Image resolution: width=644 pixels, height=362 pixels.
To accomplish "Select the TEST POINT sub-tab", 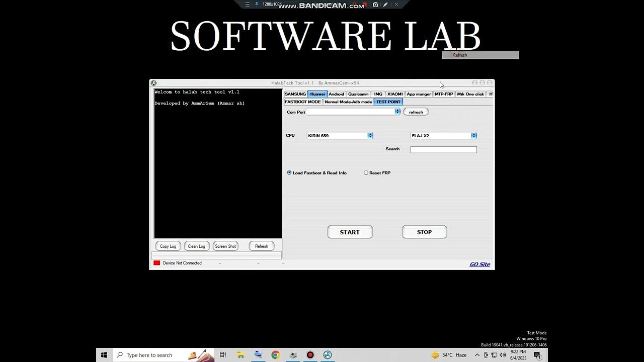I will [x=388, y=102].
